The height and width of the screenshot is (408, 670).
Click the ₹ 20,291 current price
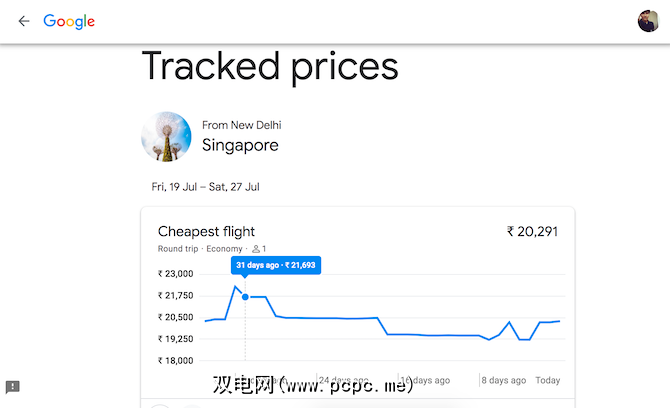pos(532,232)
